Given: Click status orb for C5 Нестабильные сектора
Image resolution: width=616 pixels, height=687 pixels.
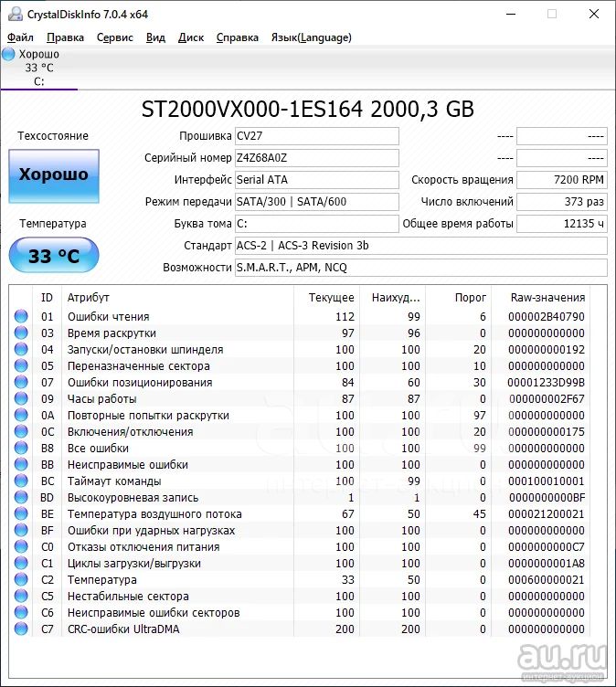Looking at the screenshot, I should pos(21,596).
